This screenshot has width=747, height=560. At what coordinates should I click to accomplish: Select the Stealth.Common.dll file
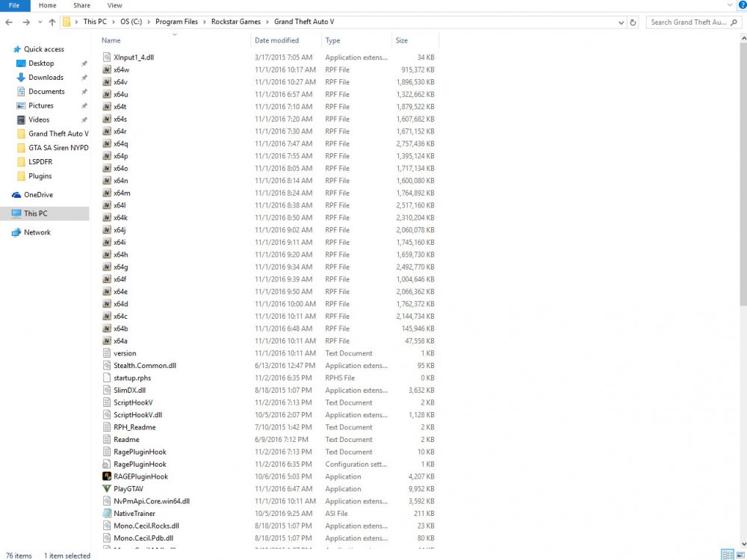[x=145, y=366]
